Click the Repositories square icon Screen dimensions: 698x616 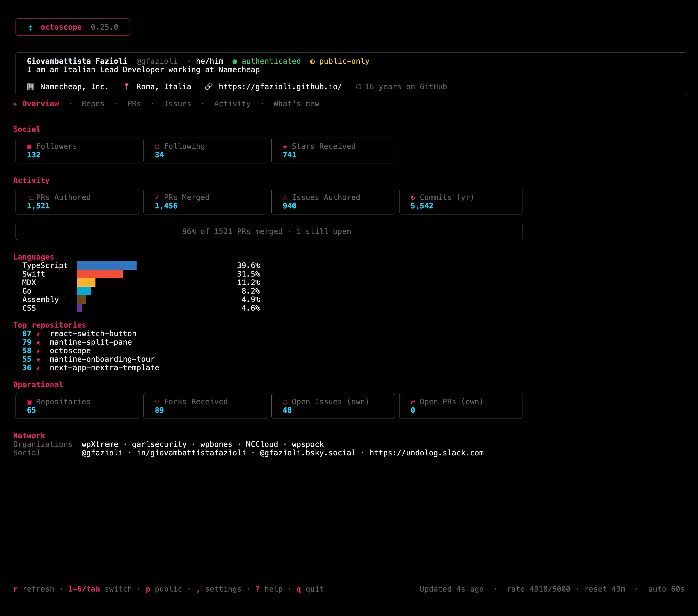pos(29,402)
